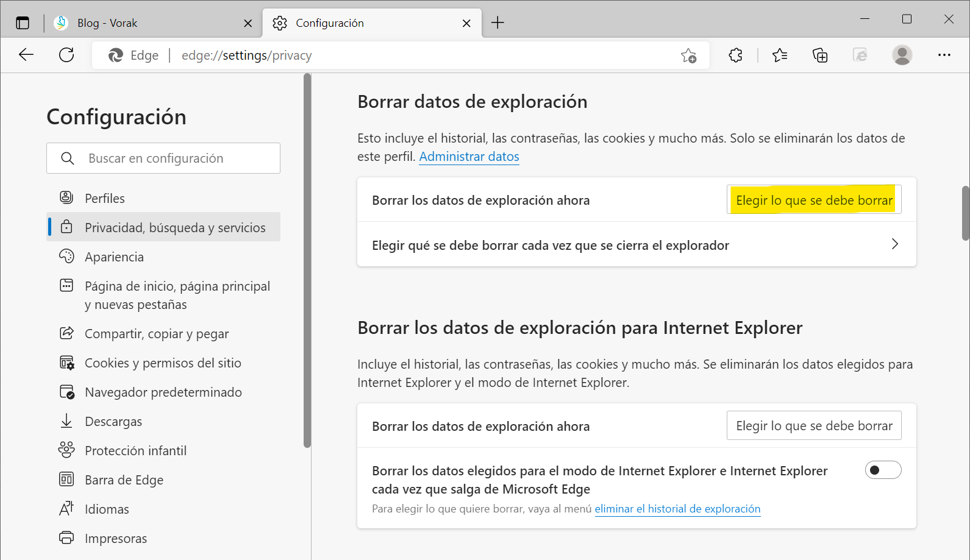The width and height of the screenshot is (970, 560).
Task: Open the profile avatar menu
Action: click(902, 55)
